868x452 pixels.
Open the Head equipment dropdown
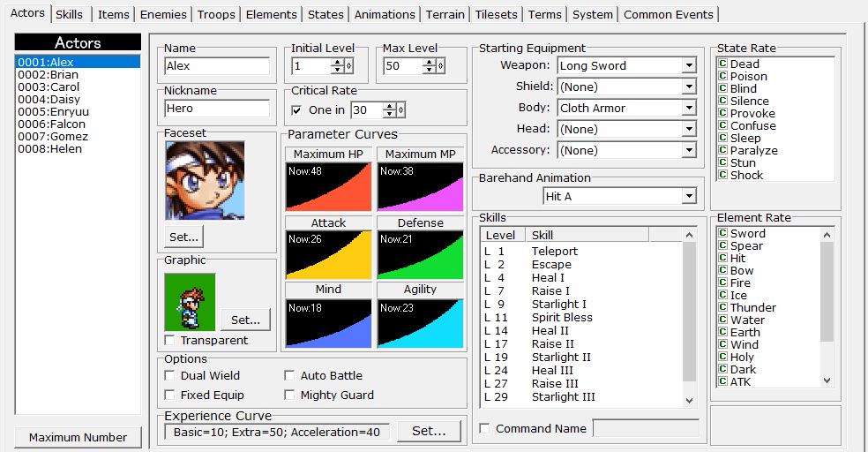(689, 129)
